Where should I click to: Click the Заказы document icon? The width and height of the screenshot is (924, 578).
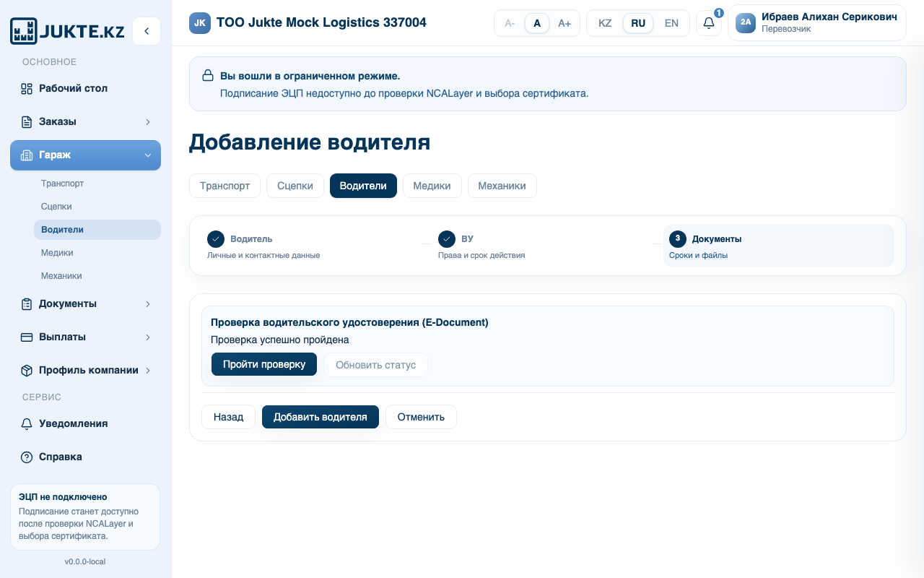point(27,122)
